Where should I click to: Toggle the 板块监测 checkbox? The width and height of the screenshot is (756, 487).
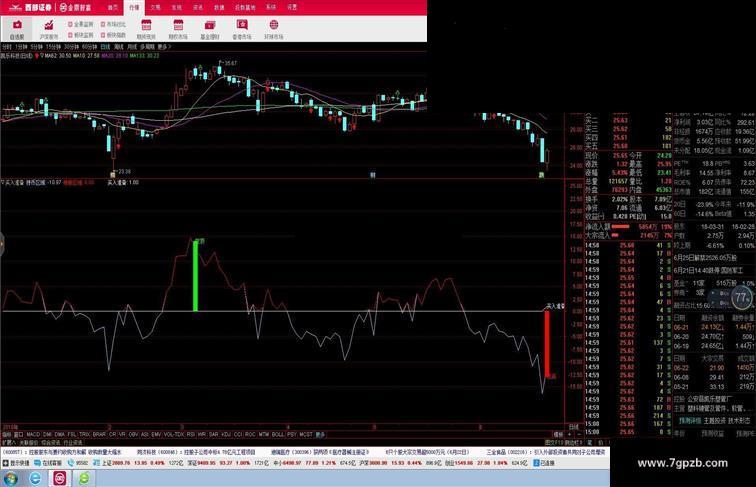coord(70,35)
